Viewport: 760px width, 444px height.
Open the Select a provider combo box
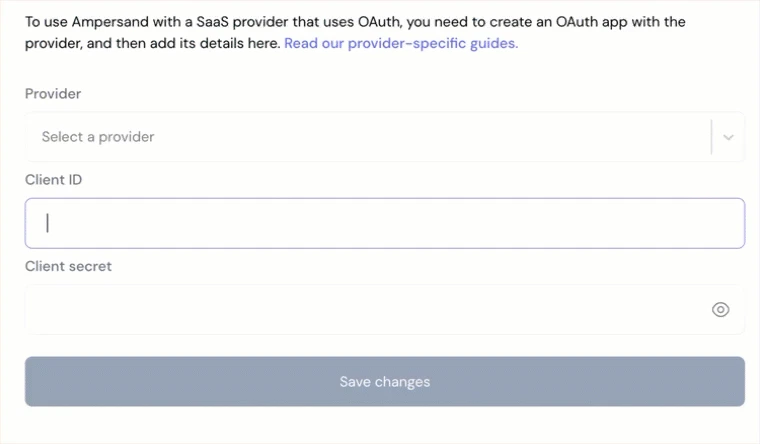[385, 137]
